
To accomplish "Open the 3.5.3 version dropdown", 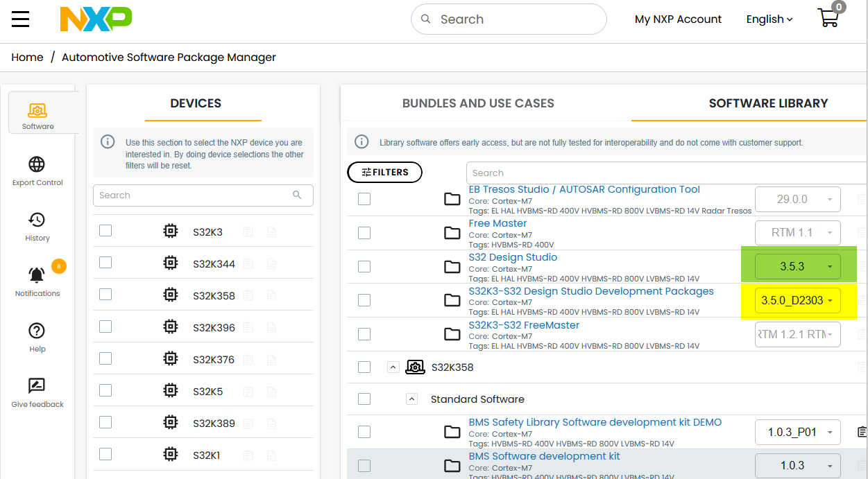I will (x=798, y=267).
